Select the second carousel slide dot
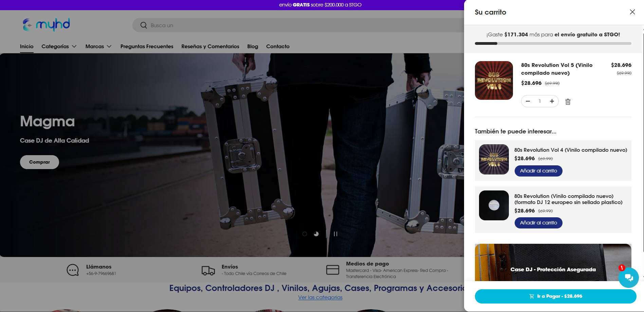 [x=316, y=234]
